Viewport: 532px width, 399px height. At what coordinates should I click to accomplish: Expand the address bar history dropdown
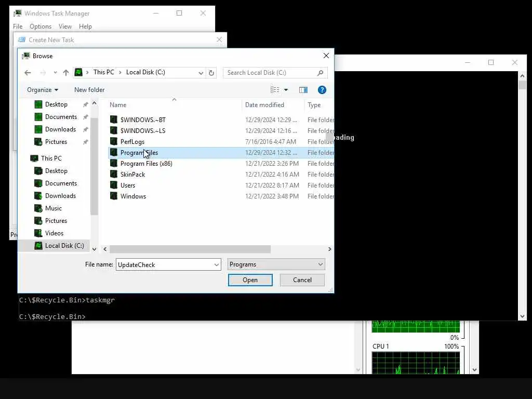point(201,73)
